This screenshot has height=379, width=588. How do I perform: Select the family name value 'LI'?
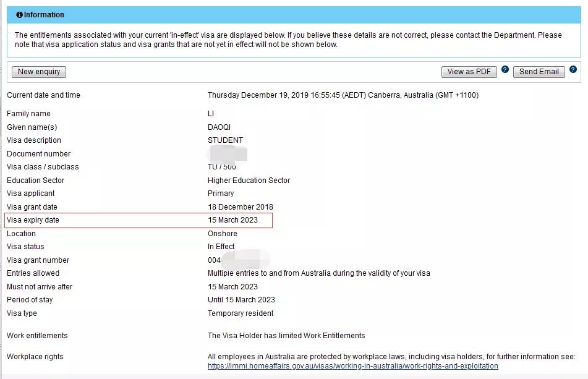tap(211, 114)
